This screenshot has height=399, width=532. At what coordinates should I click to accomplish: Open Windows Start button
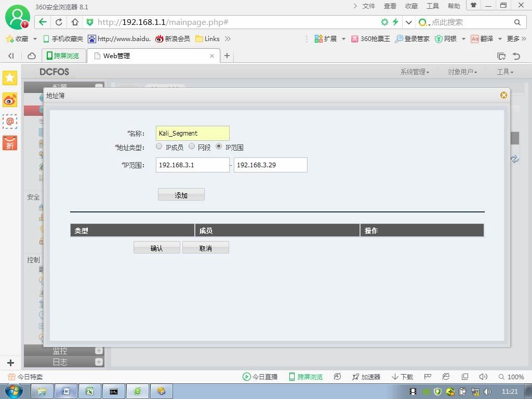coord(14,391)
